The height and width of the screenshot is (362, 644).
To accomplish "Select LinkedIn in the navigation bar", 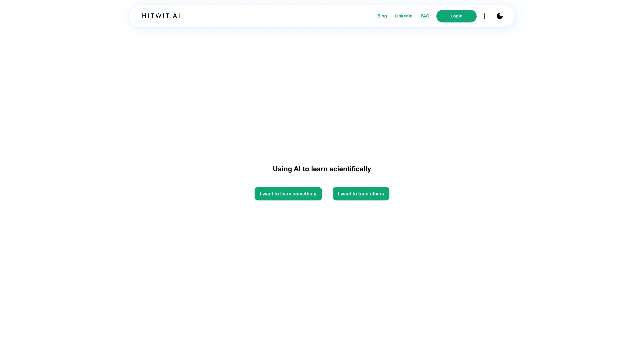I will [403, 16].
